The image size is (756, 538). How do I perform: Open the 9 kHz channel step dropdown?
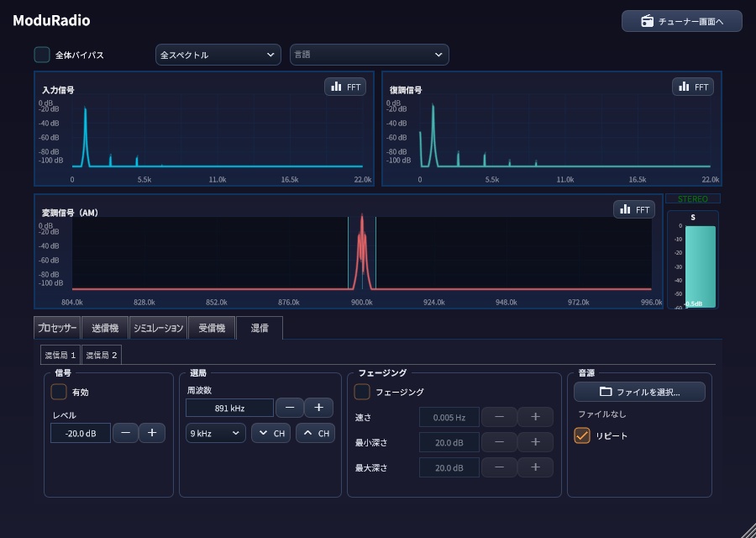(216, 433)
